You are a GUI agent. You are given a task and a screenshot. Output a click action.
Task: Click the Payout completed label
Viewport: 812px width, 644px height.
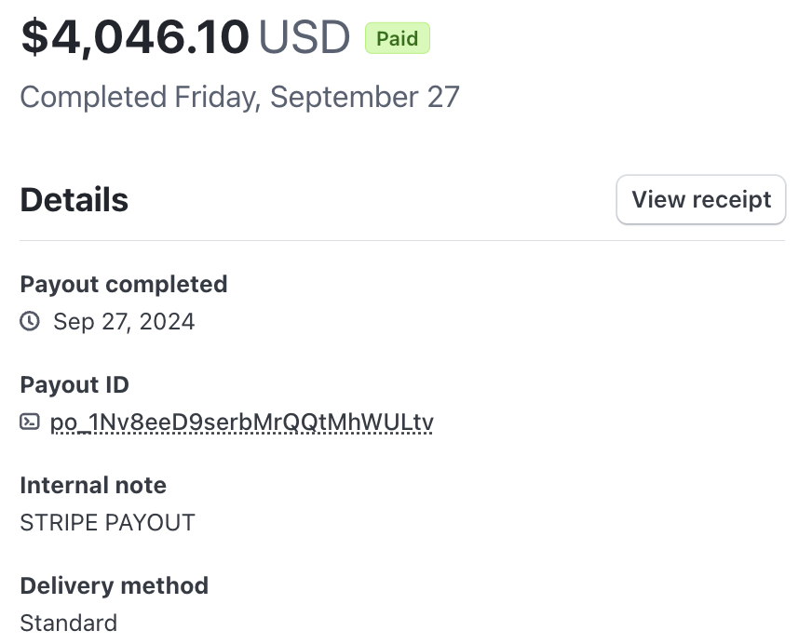tap(123, 284)
